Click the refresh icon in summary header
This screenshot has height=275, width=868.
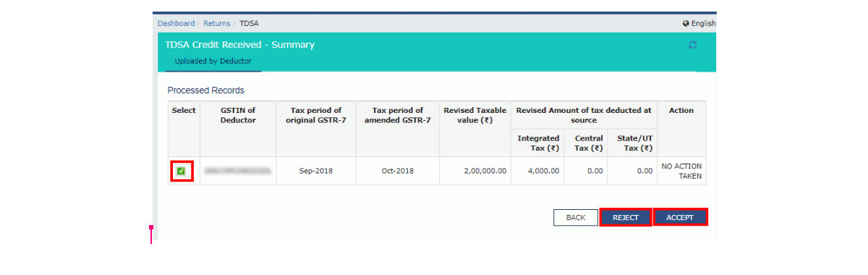coord(692,45)
